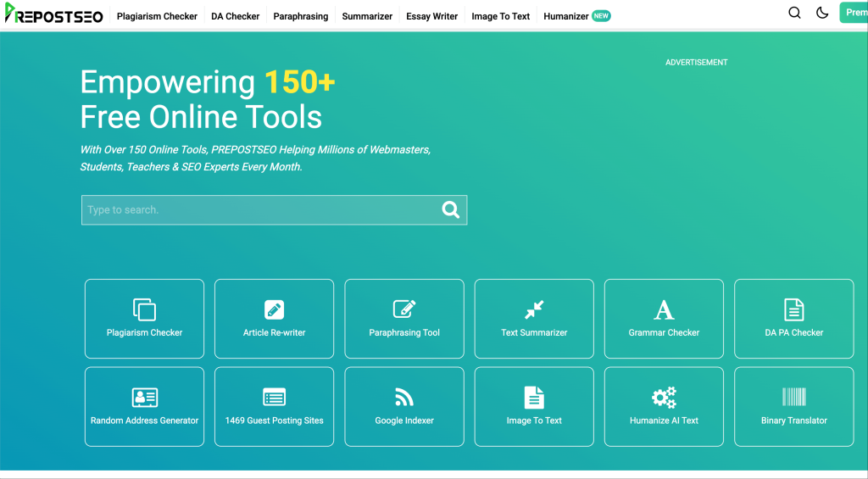Open the Binary Translator card label
The width and height of the screenshot is (868, 479).
click(x=793, y=421)
